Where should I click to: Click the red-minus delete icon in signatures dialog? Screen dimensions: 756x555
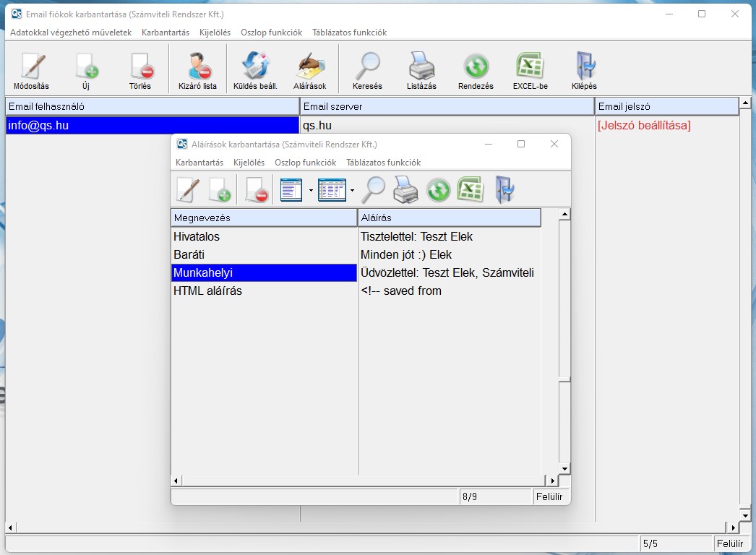(256, 190)
